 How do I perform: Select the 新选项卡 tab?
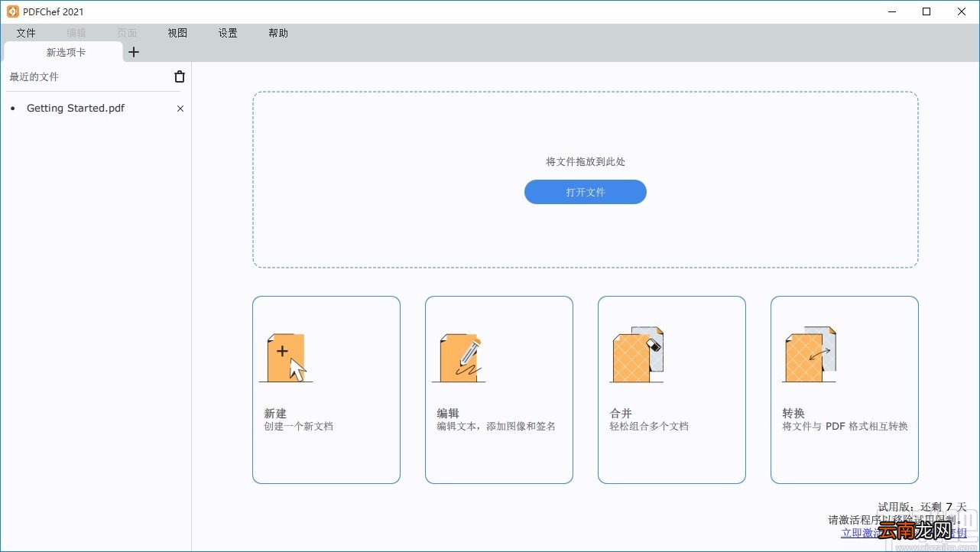tap(63, 52)
